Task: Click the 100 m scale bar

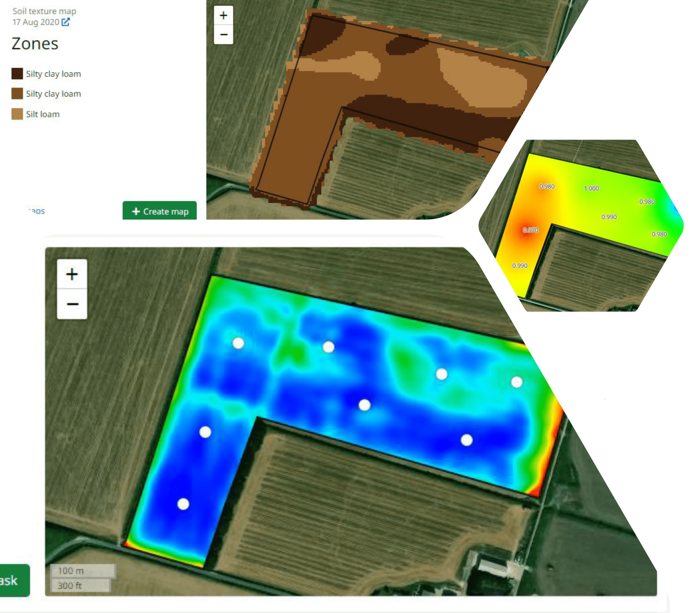Action: click(83, 571)
